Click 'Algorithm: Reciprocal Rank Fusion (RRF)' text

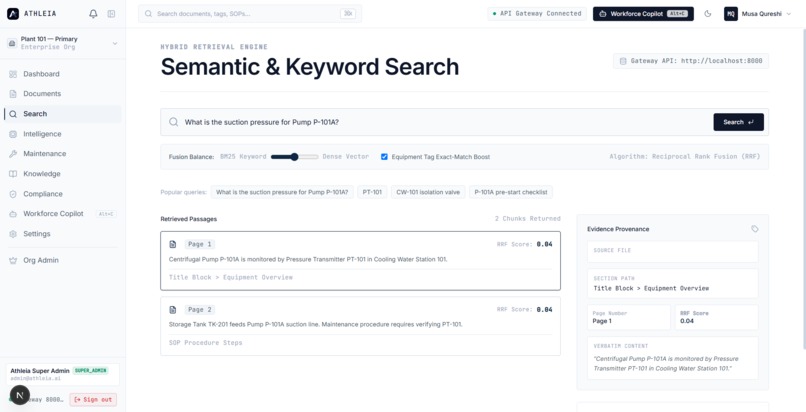click(x=685, y=157)
